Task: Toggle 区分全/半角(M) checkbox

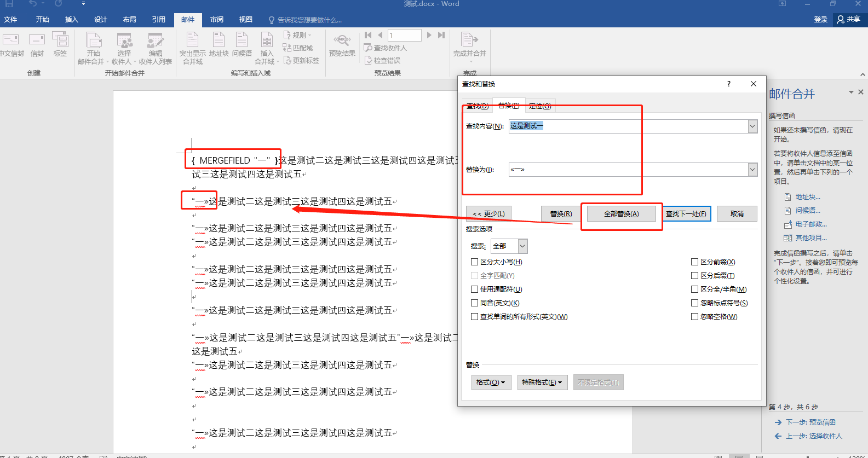Action: pyautogui.click(x=694, y=289)
